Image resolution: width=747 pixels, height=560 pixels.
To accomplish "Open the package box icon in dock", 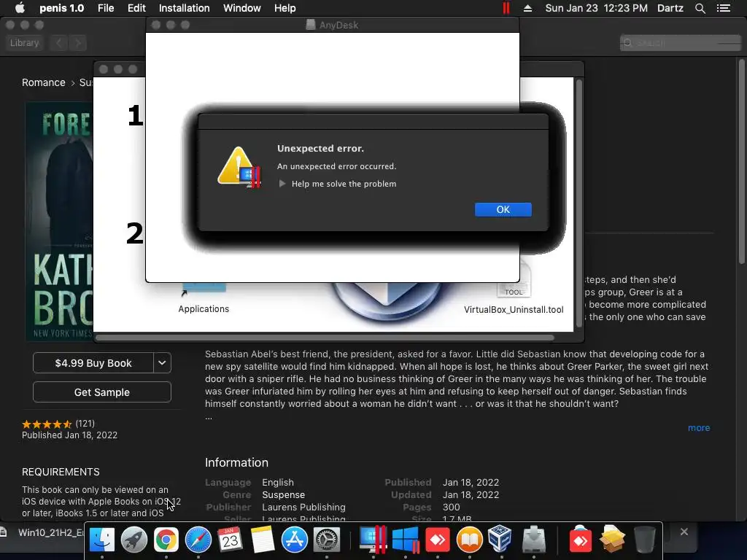I will [612, 540].
